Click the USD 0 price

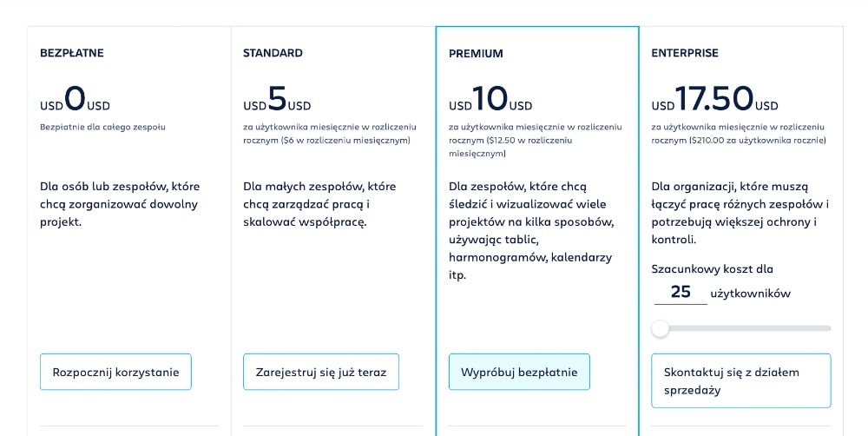(76, 100)
